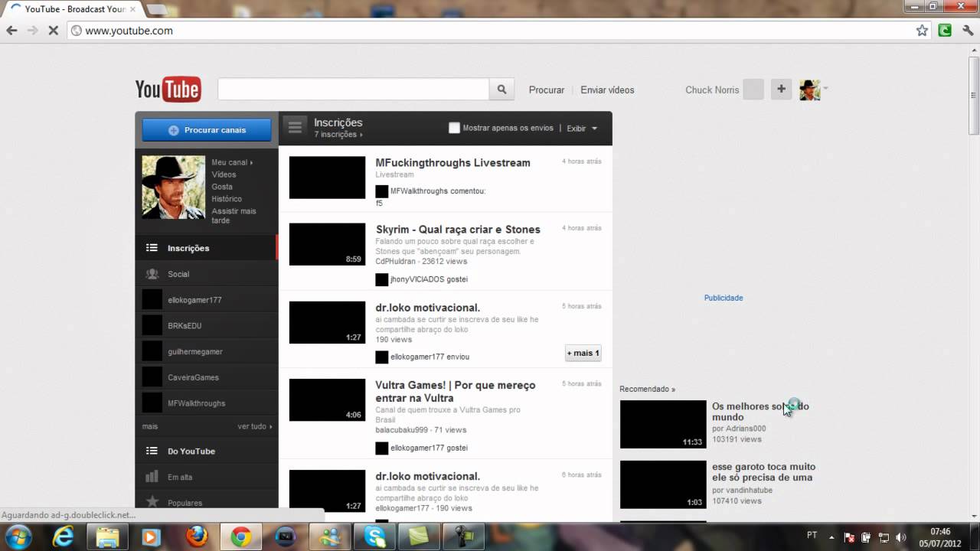980x551 pixels.
Task: Click the Publicidade link
Action: (724, 298)
